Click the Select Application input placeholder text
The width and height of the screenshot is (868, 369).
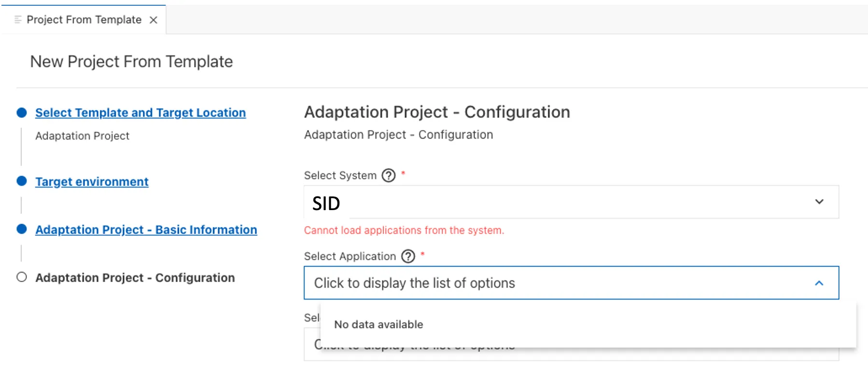pos(414,283)
